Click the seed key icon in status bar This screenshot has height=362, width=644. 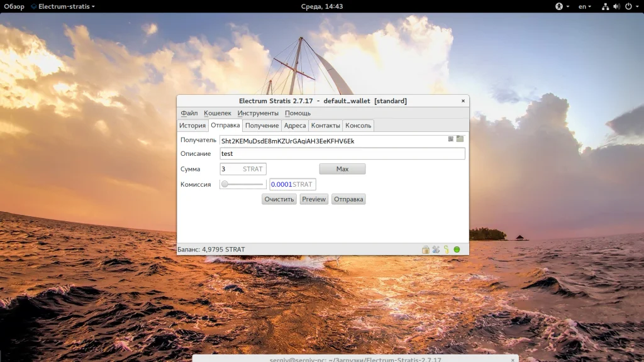coord(446,250)
